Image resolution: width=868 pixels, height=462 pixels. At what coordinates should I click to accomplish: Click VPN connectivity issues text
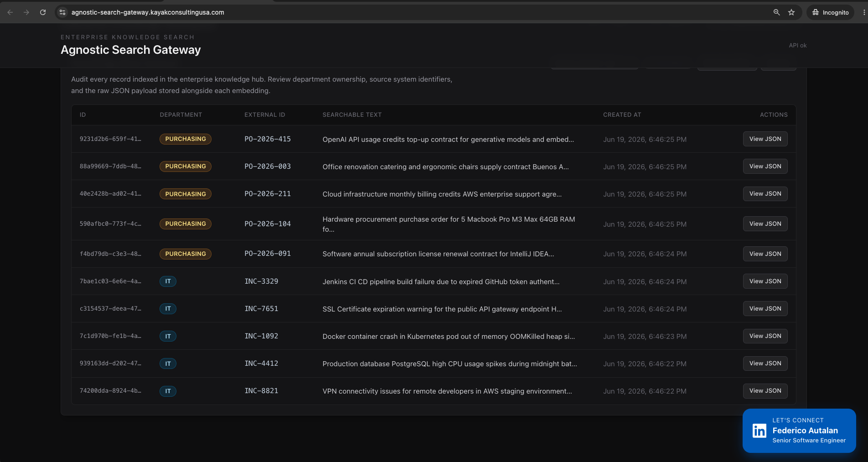pyautogui.click(x=447, y=391)
